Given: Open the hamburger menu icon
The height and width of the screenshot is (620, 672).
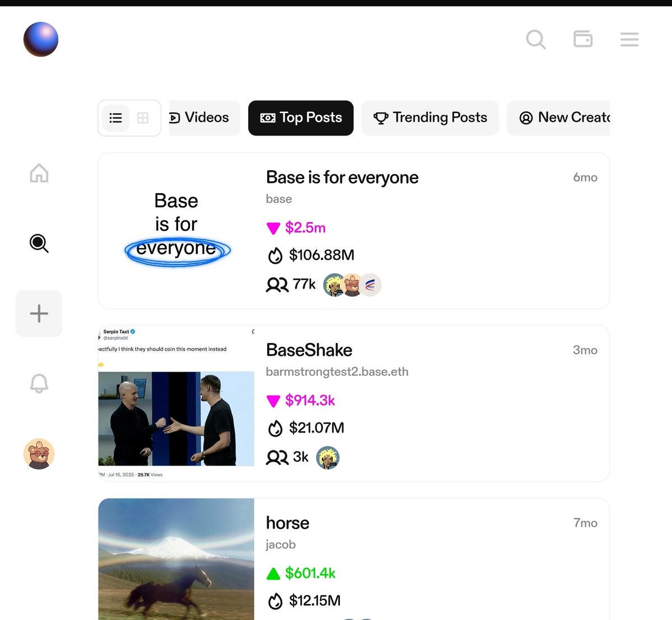Looking at the screenshot, I should [x=629, y=39].
